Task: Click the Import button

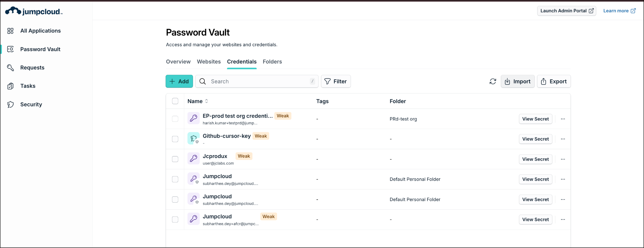Action: (x=518, y=82)
